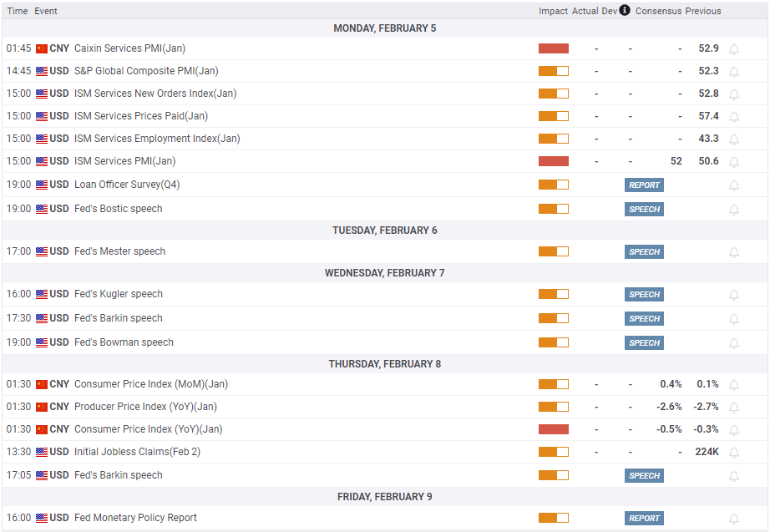The image size is (770, 532).
Task: Set alert bell for S&P Global Composite PMI
Action: 733,71
